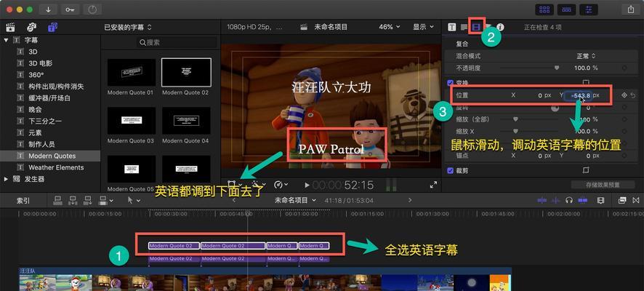The image size is (644, 291).
Task: Show the libraries sidebar clapperboard icon
Action: [10, 27]
